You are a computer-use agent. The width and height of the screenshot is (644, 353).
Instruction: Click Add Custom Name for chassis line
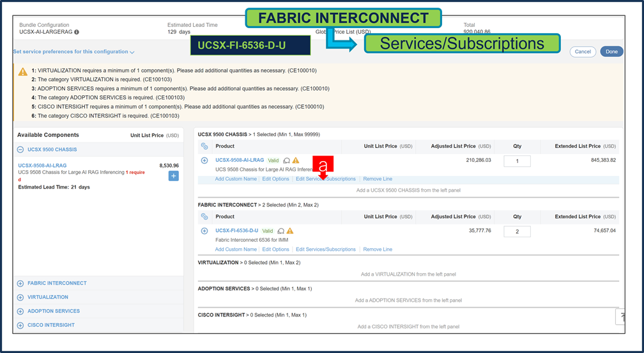tap(236, 179)
